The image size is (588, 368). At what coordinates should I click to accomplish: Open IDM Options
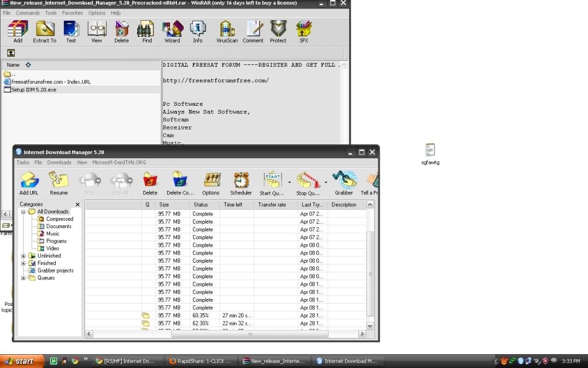(211, 183)
